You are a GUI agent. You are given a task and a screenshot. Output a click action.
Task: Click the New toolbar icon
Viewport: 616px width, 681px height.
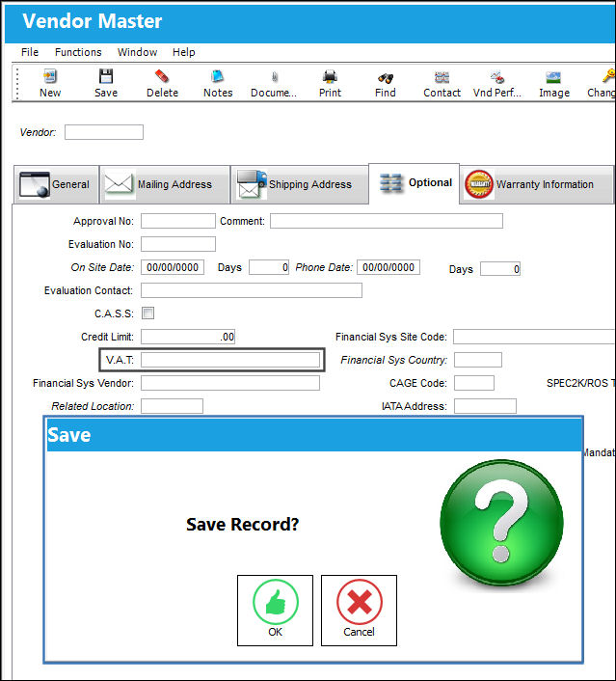pyautogui.click(x=50, y=76)
